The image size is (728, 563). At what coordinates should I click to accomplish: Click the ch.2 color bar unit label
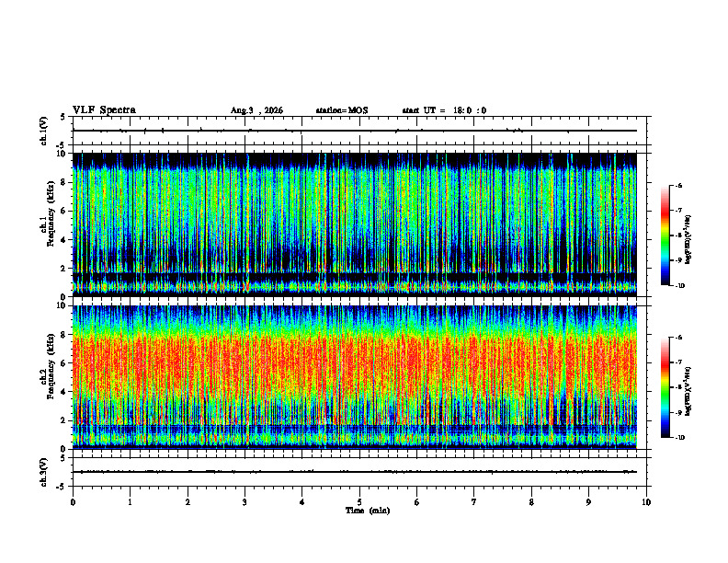[x=688, y=391]
